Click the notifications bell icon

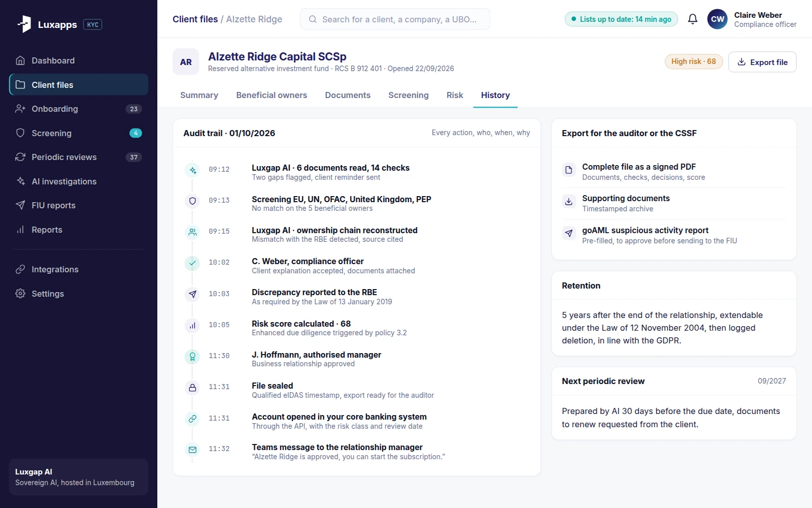[693, 19]
